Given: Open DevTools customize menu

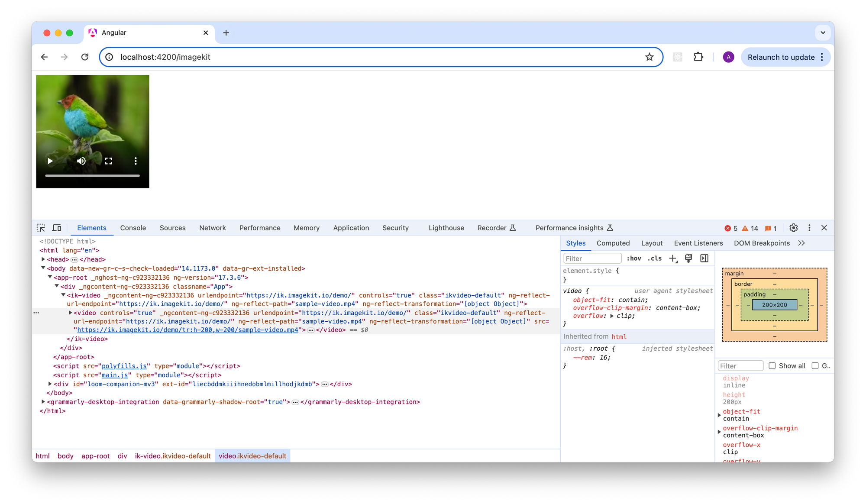Looking at the screenshot, I should pyautogui.click(x=809, y=228).
